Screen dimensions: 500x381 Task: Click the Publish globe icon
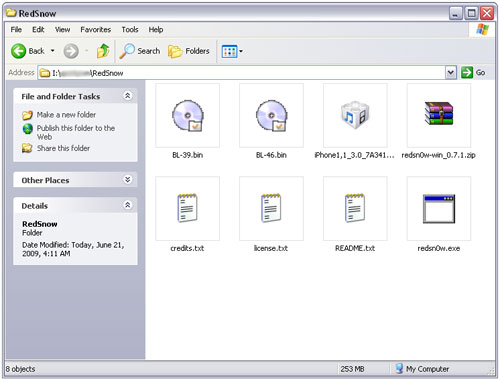coord(27,129)
